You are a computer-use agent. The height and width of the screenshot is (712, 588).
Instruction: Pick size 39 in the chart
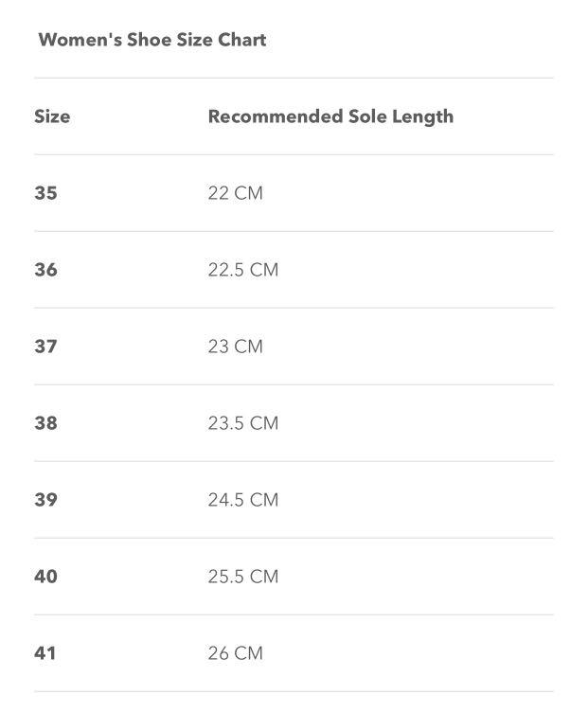[x=45, y=500]
